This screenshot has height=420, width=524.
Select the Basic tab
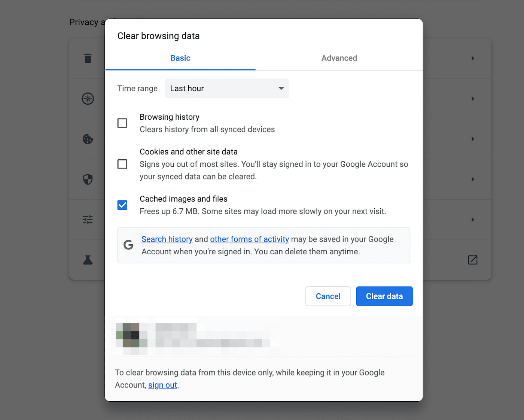(x=180, y=58)
